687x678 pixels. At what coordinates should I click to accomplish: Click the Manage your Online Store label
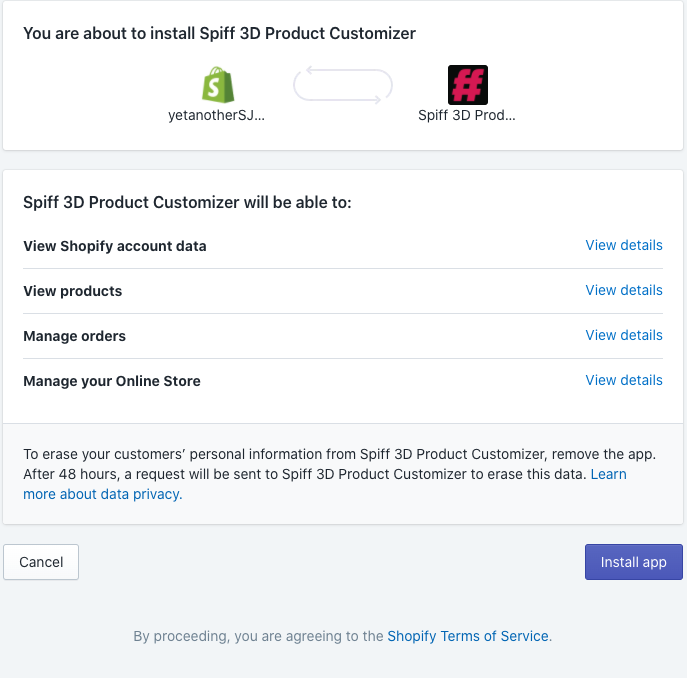(112, 381)
